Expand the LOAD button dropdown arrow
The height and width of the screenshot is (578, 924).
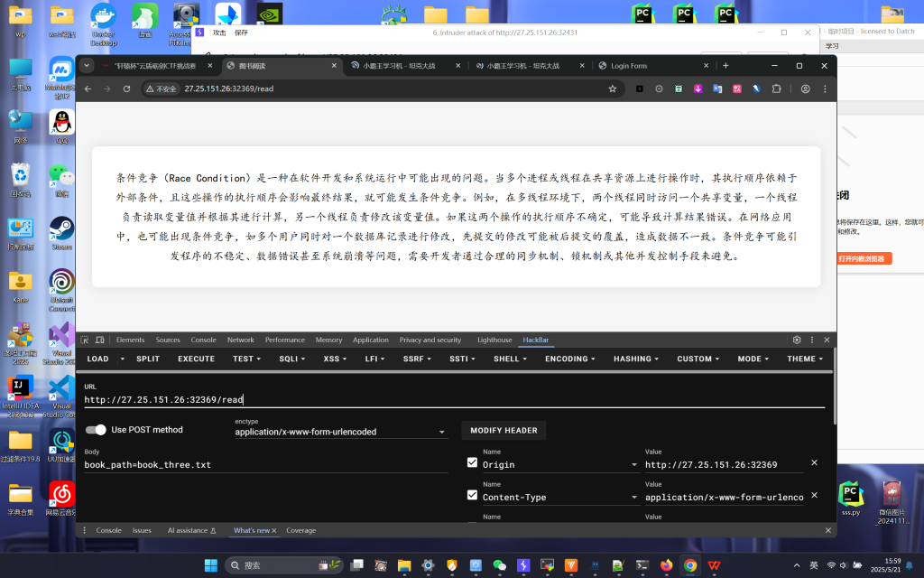[123, 359]
